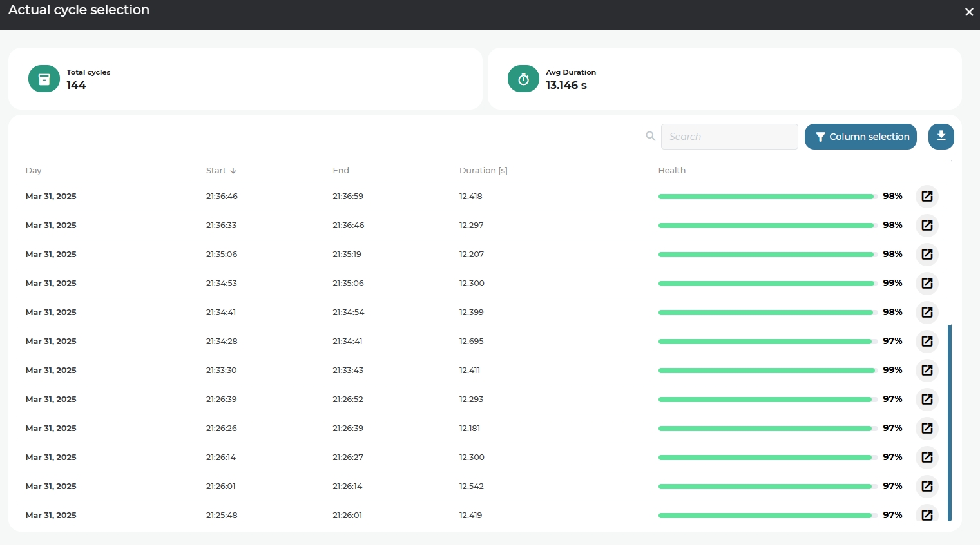Open details for cycle starting 21:36:46
This screenshot has width=980, height=551.
point(927,197)
